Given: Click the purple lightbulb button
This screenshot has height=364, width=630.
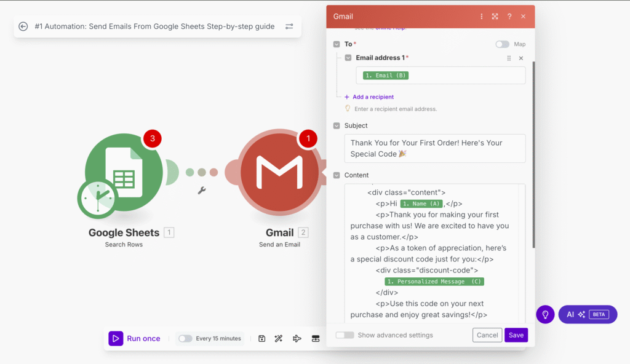Looking at the screenshot, I should (545, 315).
